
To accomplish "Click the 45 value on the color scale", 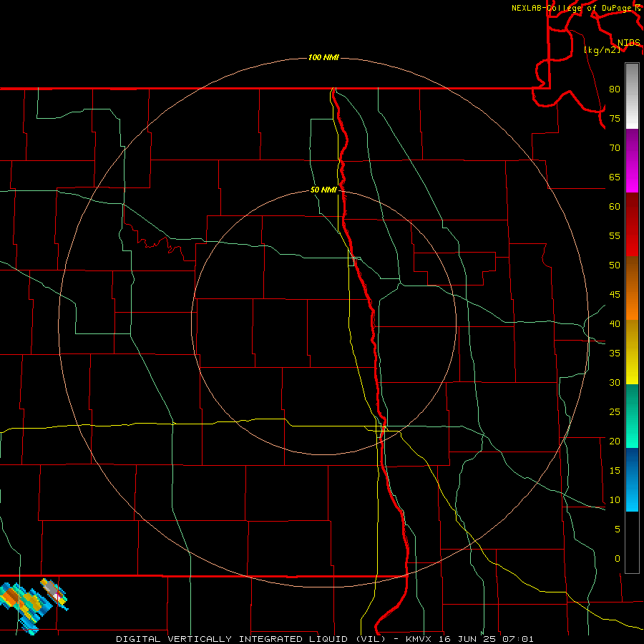I will tap(615, 295).
